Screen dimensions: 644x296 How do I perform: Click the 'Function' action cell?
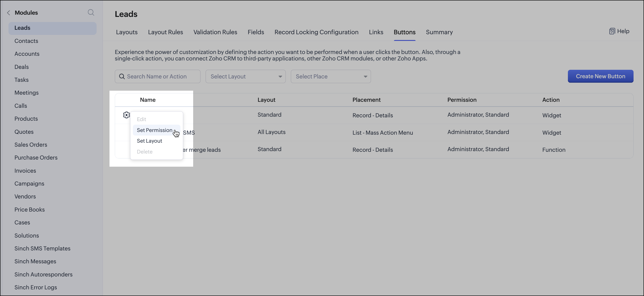point(554,150)
